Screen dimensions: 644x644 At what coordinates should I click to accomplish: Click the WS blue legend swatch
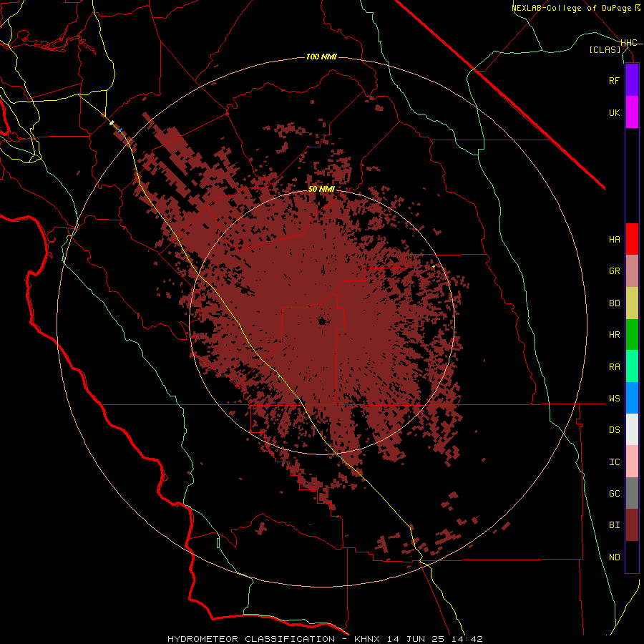[632, 398]
